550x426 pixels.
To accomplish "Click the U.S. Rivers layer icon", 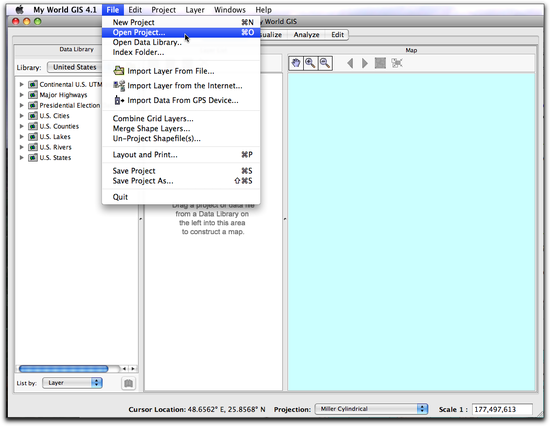I will pyautogui.click(x=33, y=147).
